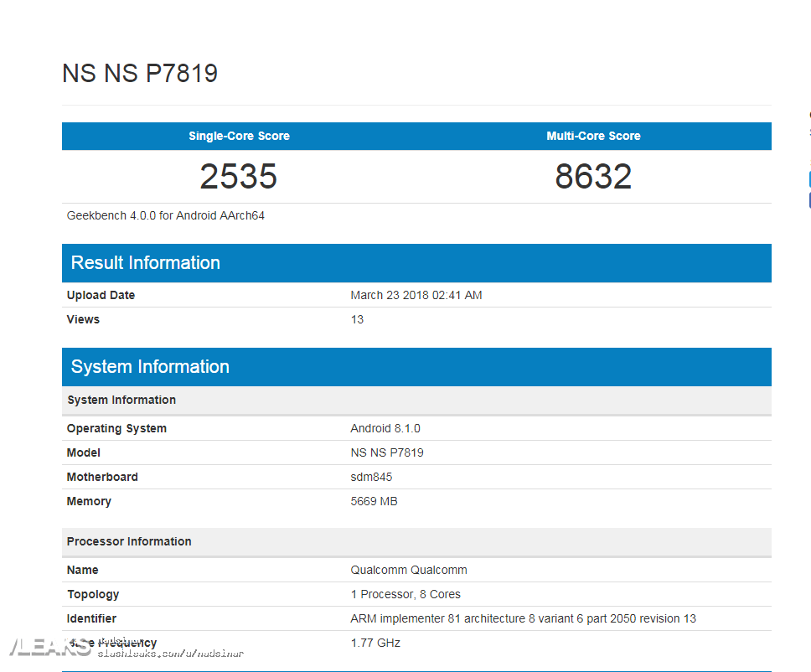Click the partially visible Twitter share button
The height and width of the screenshot is (672, 811).
click(808, 178)
